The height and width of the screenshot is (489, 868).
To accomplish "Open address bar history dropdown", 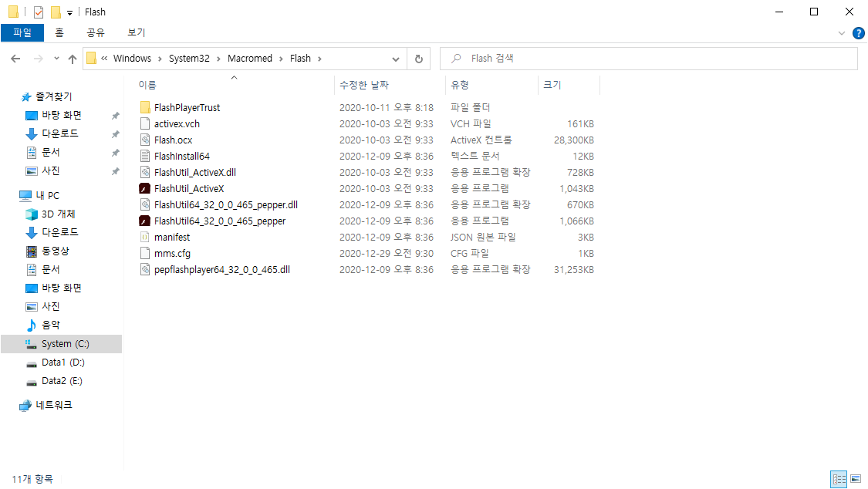I will pyautogui.click(x=395, y=59).
